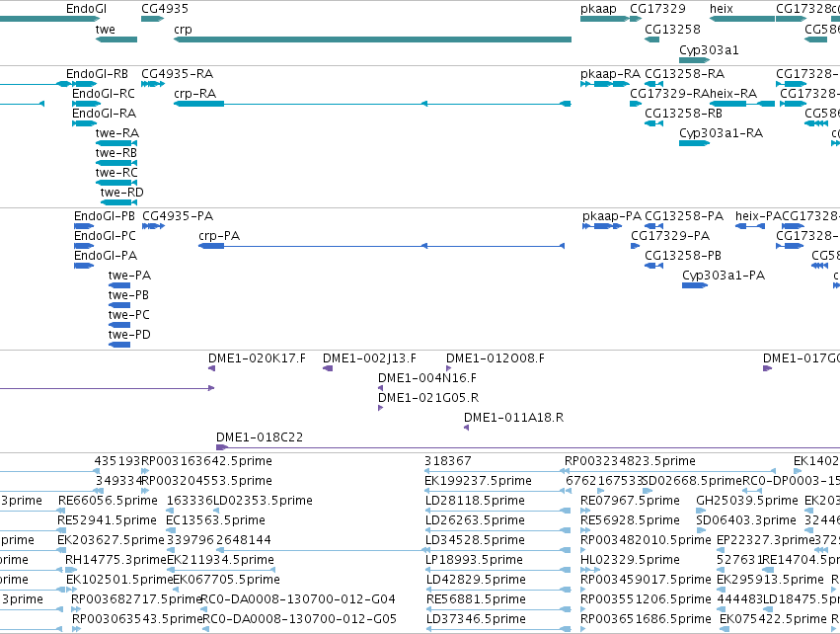This screenshot has width=840, height=634.
Task: Click the twe-RA transcript label
Action: point(117,133)
